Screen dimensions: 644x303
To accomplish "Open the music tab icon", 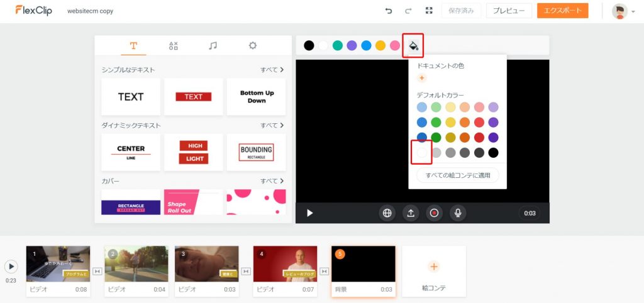I will pos(213,45).
